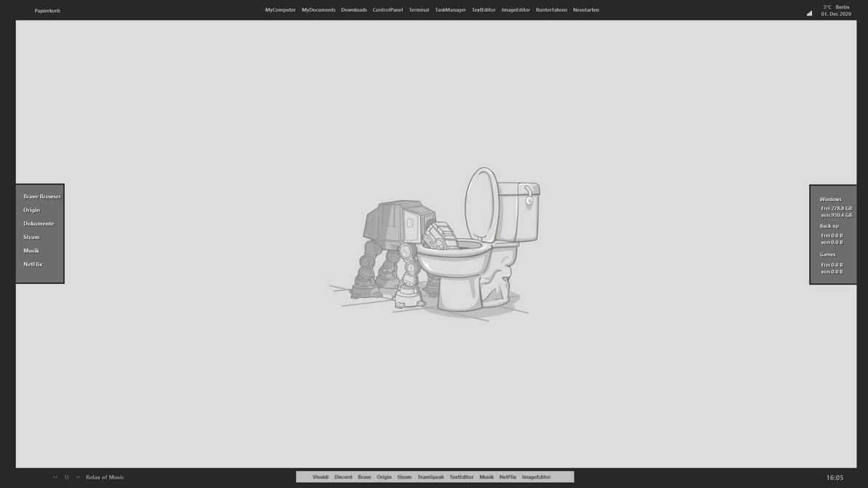This screenshot has width=868, height=488.
Task: Pause the currently playing music
Action: click(66, 476)
